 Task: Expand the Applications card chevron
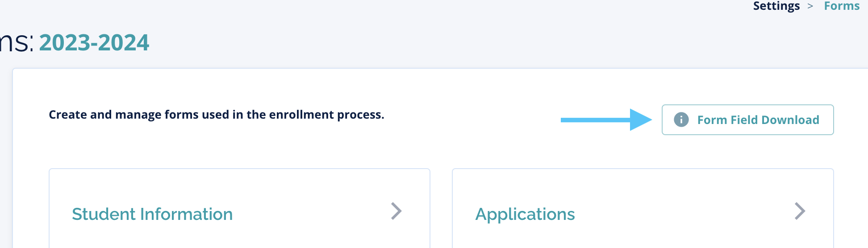[x=800, y=211]
